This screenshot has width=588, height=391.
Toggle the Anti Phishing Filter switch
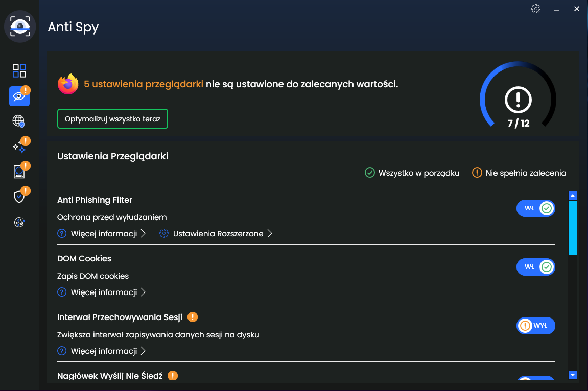coord(535,208)
